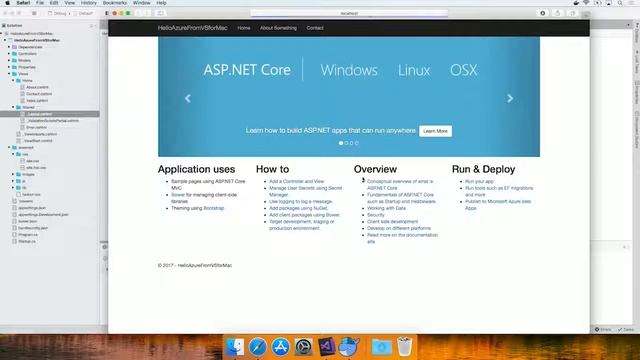The image size is (640, 360).
Task: Toggle Safari sidebar button
Action: 160,13
